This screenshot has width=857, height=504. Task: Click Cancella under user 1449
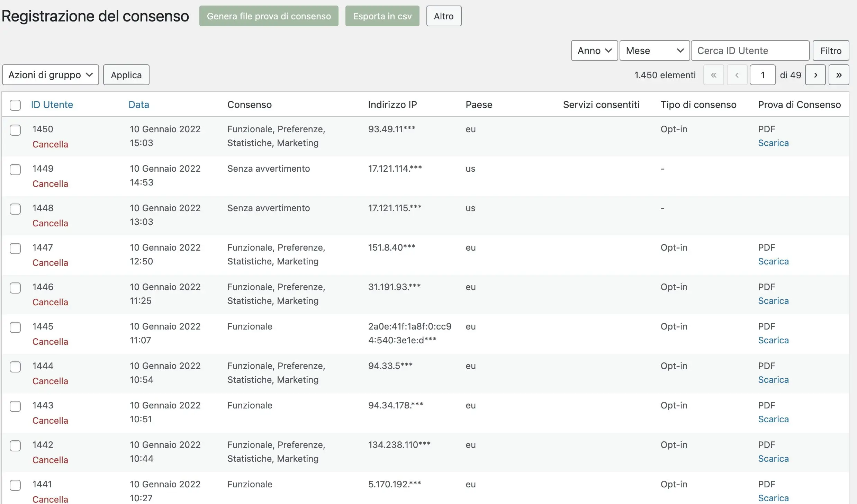(50, 184)
